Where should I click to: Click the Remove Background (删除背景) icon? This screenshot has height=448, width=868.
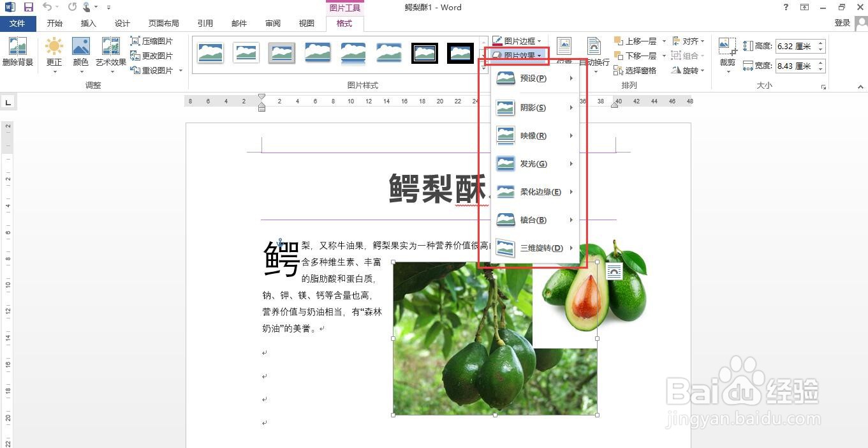[18, 52]
